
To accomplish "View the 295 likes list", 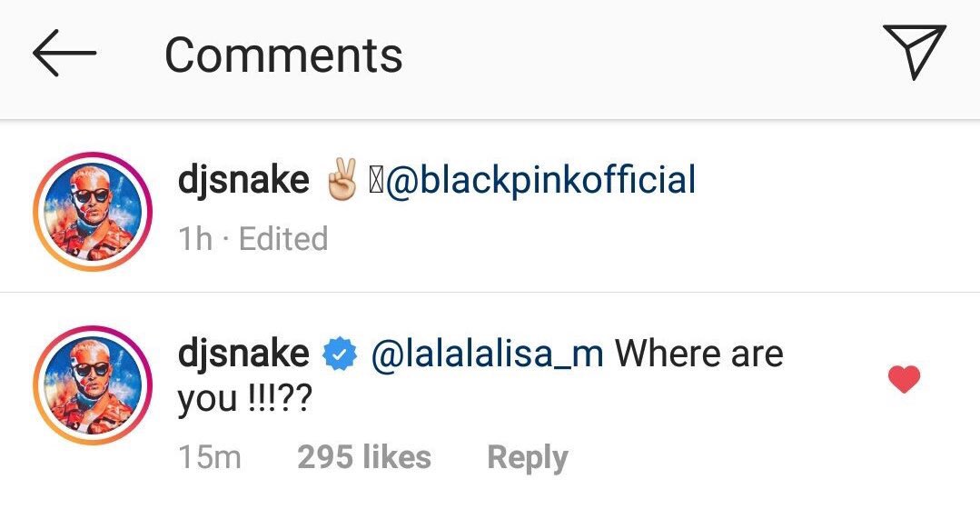I will click(364, 456).
